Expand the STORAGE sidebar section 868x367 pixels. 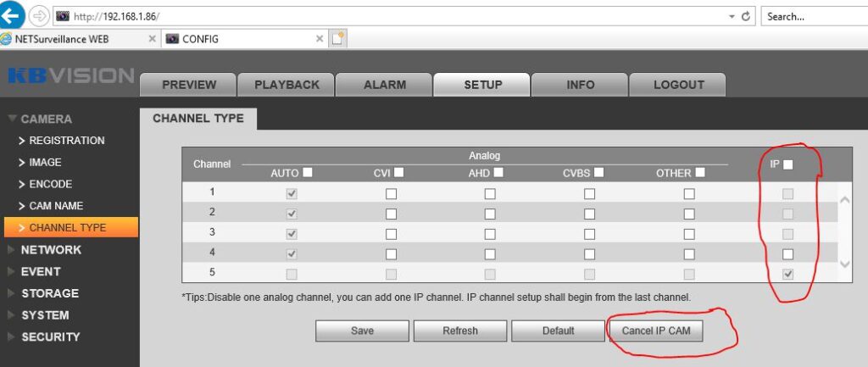click(49, 293)
